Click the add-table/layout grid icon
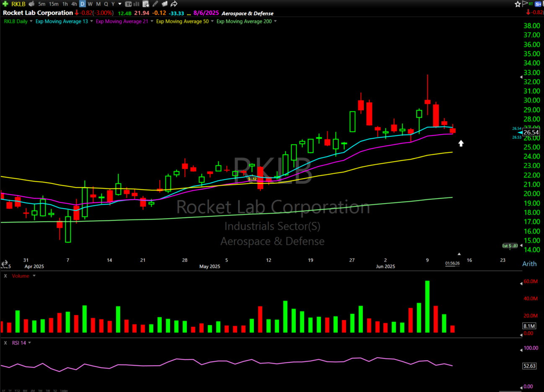The image size is (544, 392). [146, 4]
